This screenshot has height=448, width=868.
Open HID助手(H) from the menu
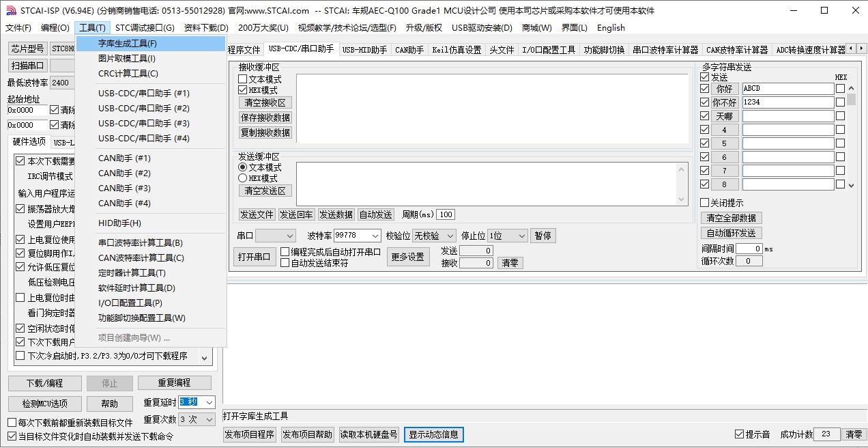coord(151,223)
